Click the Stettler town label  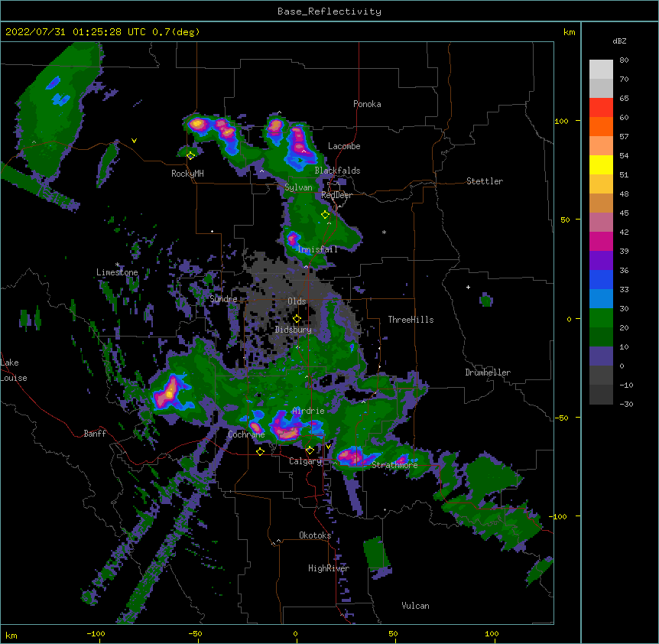pyautogui.click(x=484, y=181)
